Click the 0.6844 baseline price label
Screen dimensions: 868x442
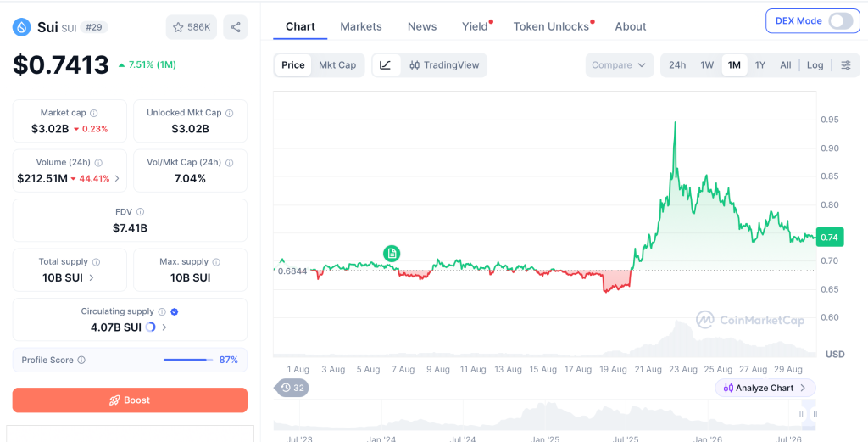[x=292, y=271]
